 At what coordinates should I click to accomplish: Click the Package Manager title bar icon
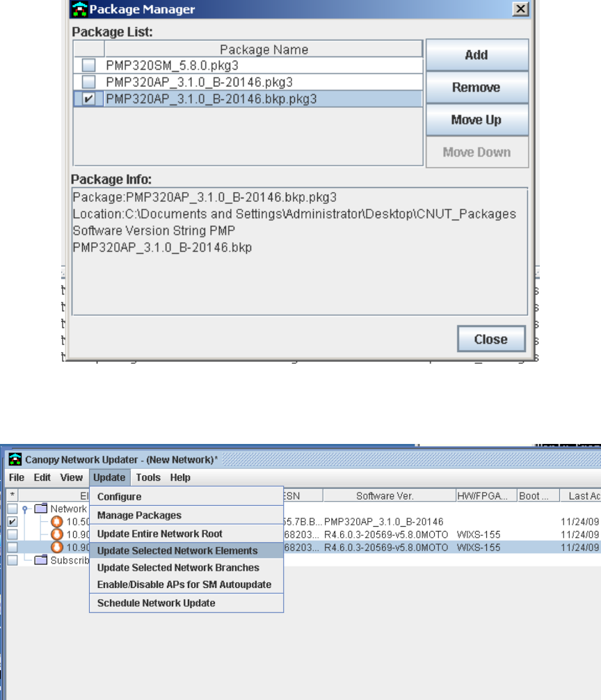click(79, 9)
